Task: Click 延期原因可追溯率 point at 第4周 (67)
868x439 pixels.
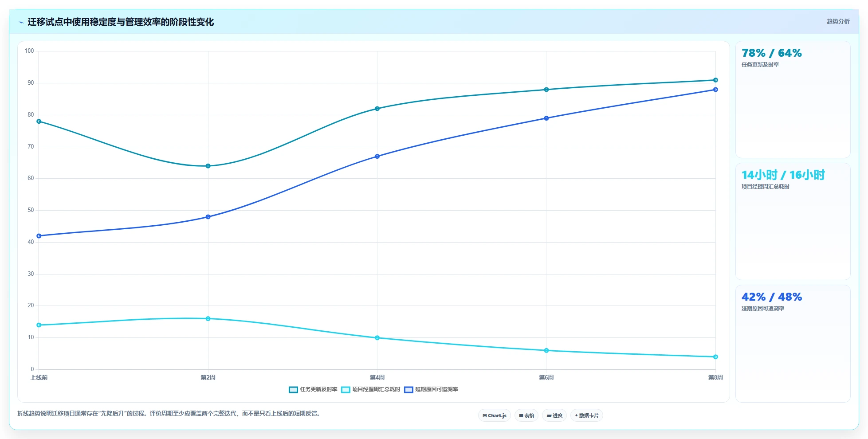Action: tap(377, 157)
